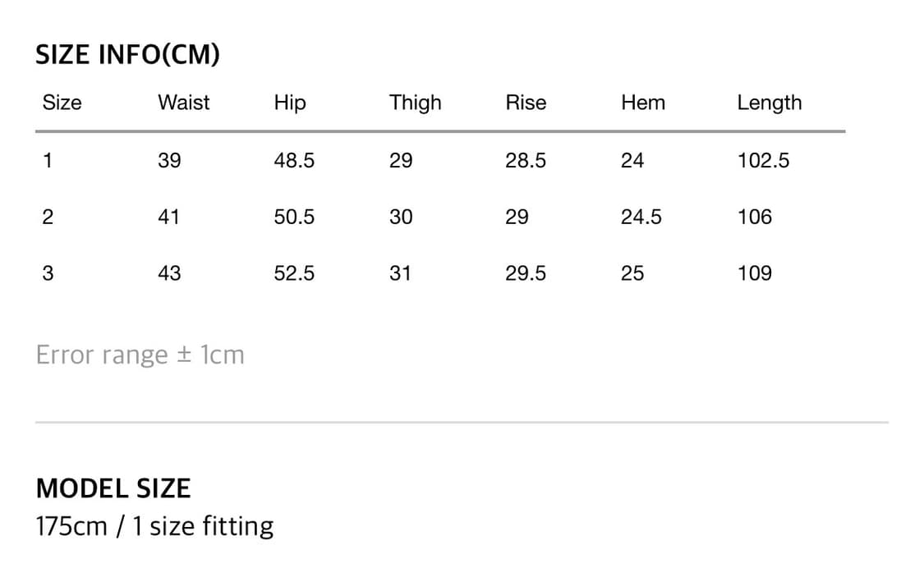Image resolution: width=924 pixels, height=577 pixels.
Task: Select the size 3 row label
Action: point(48,273)
